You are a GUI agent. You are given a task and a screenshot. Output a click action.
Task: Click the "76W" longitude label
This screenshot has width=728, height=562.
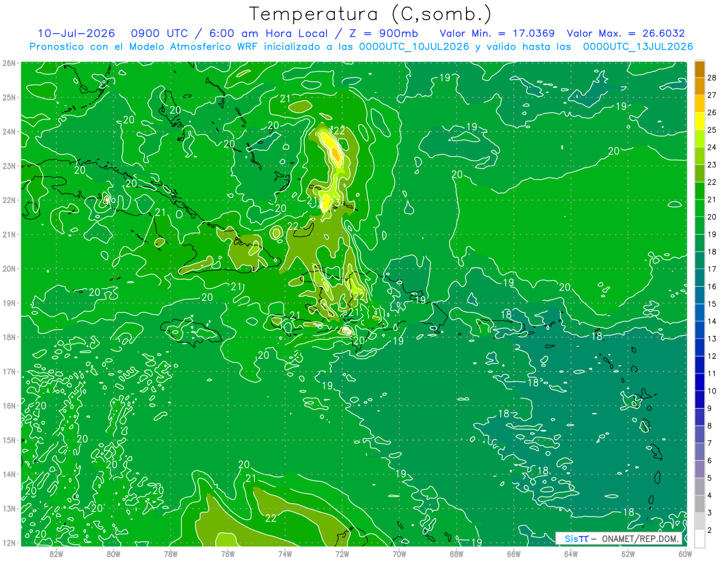228,554
